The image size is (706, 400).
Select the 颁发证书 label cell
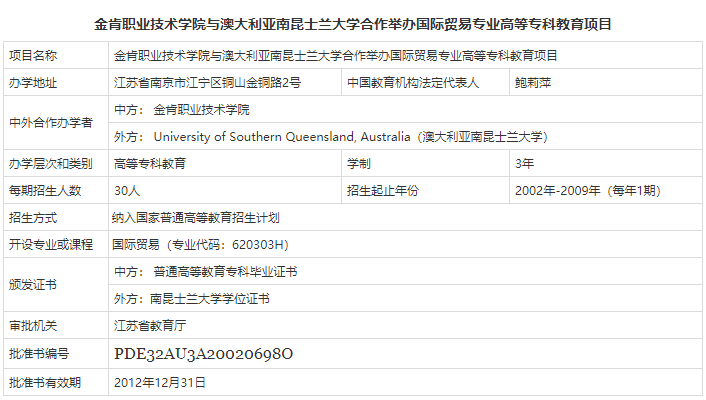coord(56,285)
